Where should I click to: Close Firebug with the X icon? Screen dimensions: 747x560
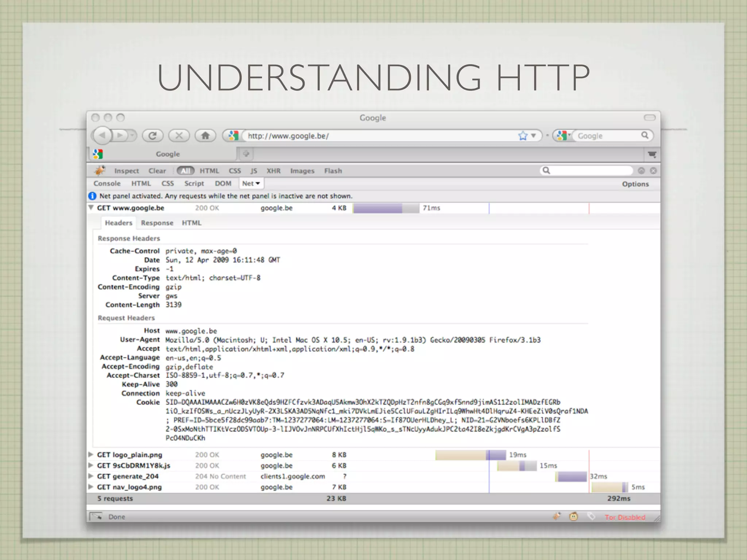click(653, 171)
